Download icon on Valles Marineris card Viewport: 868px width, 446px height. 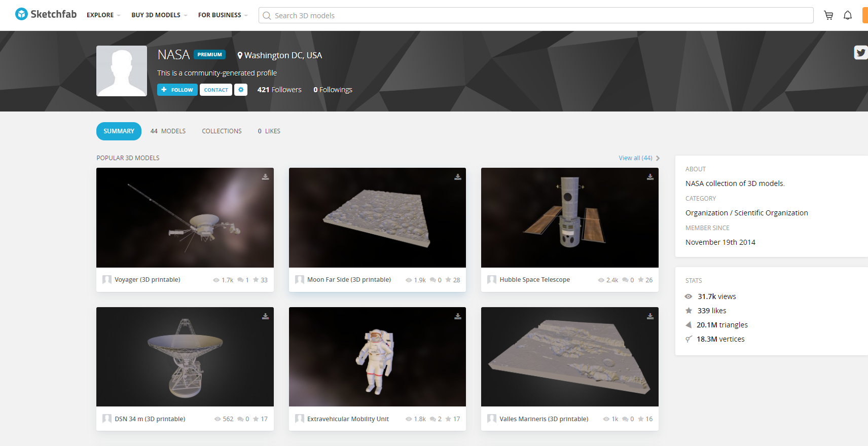click(x=650, y=316)
